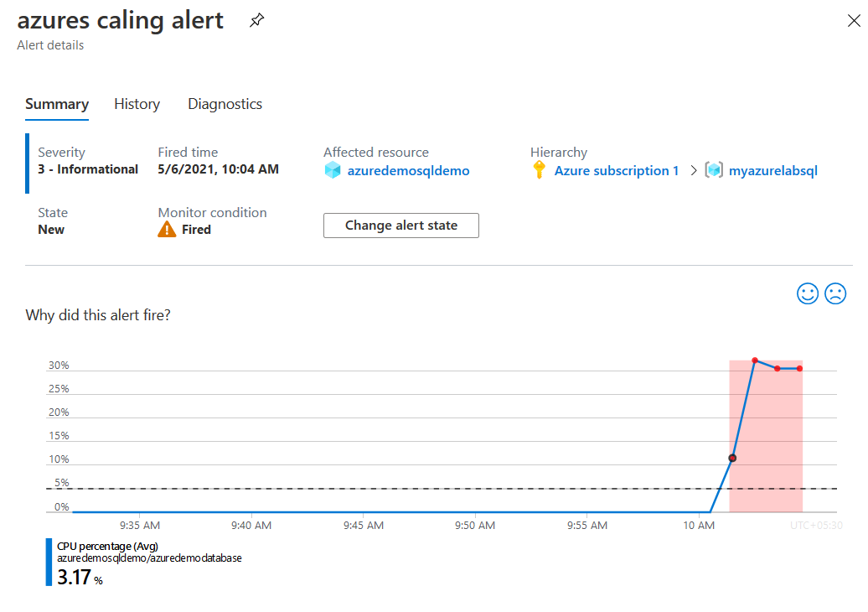This screenshot has height=612, width=868.
Task: Switch to the Summary tab
Action: pos(57,104)
